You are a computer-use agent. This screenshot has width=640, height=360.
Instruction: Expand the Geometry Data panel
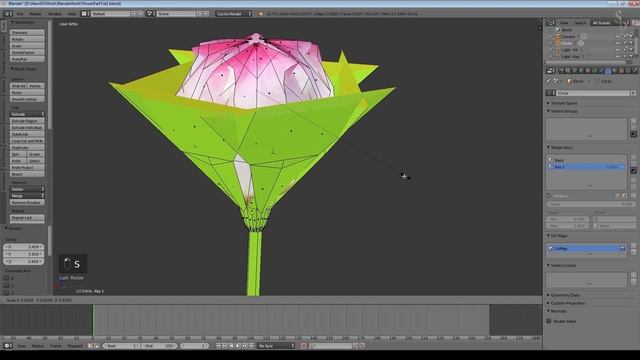tap(564, 295)
